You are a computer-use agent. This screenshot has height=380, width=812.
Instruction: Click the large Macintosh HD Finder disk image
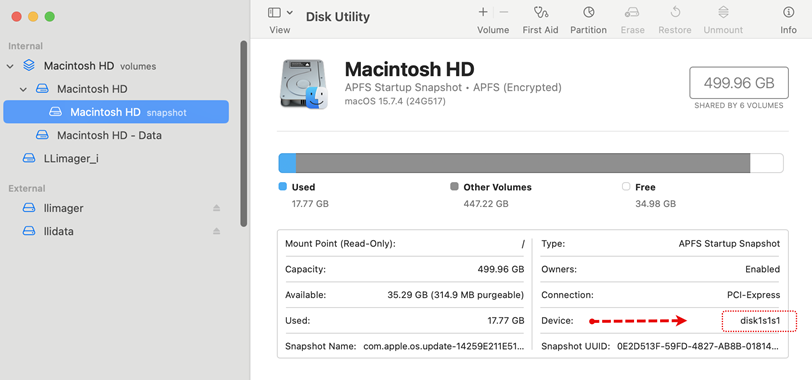point(304,84)
